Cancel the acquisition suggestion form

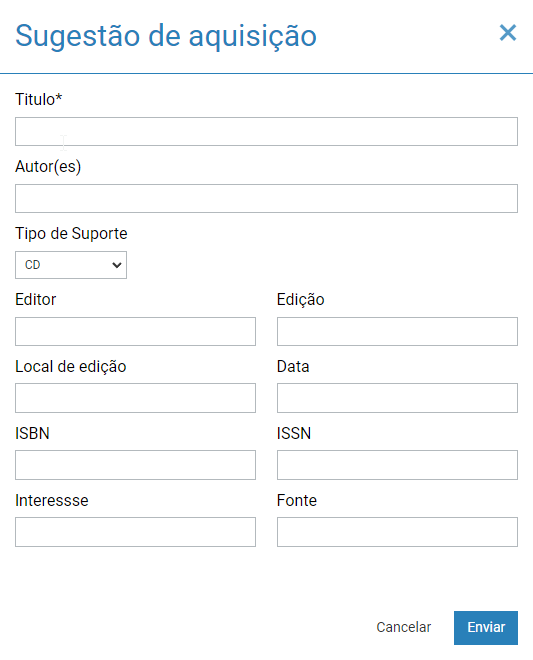[403, 627]
